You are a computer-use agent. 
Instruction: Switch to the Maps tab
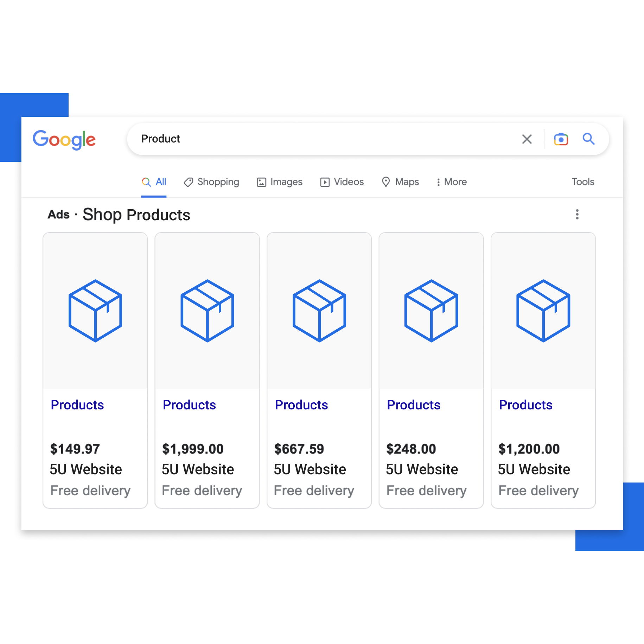pyautogui.click(x=400, y=182)
